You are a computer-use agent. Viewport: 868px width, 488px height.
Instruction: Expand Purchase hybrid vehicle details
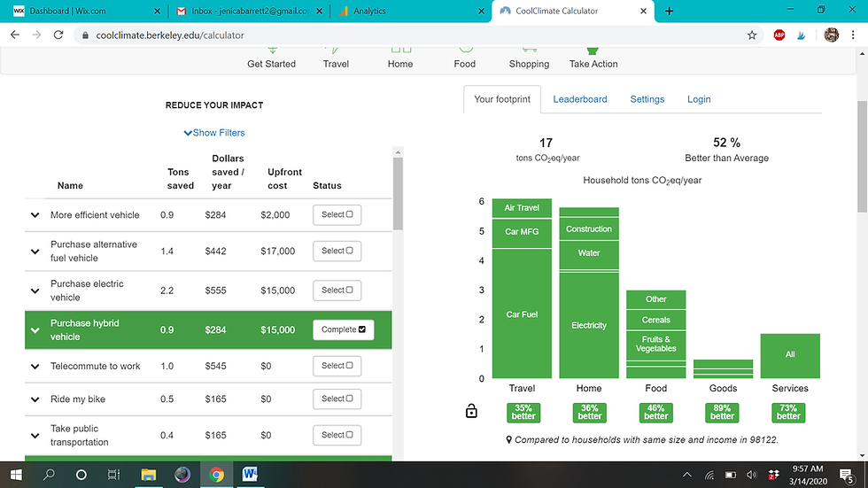(x=35, y=329)
